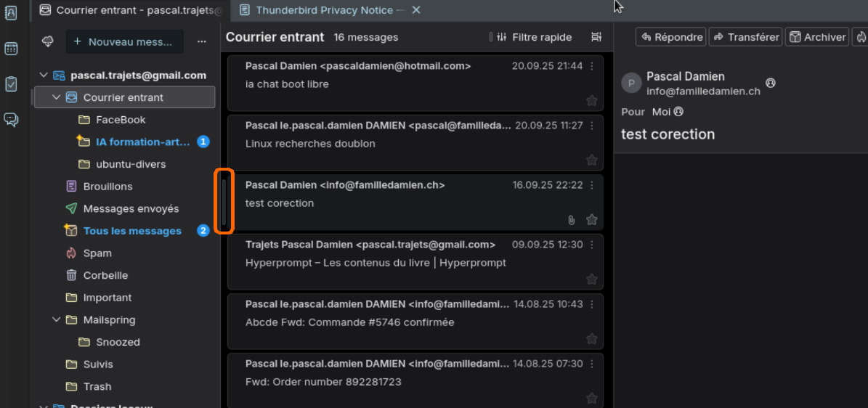This screenshot has width=868, height=408.
Task: Open the Tasks space icon
Action: 11,83
